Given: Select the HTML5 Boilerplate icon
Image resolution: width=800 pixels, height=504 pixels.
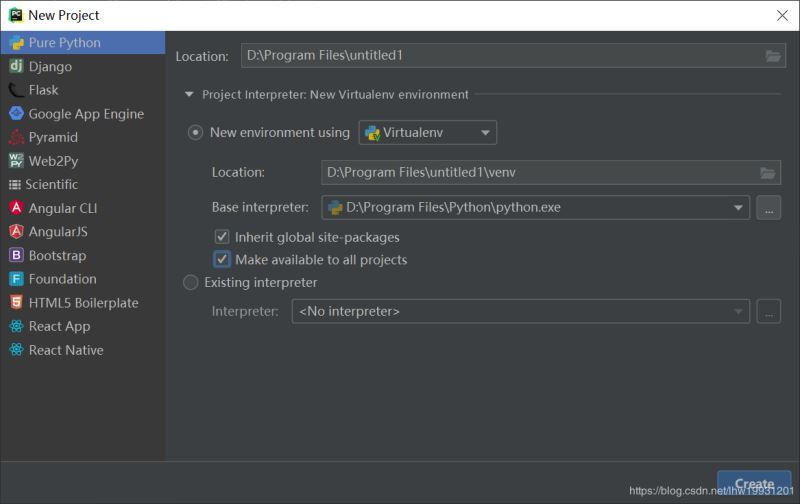Looking at the screenshot, I should click(x=16, y=302).
